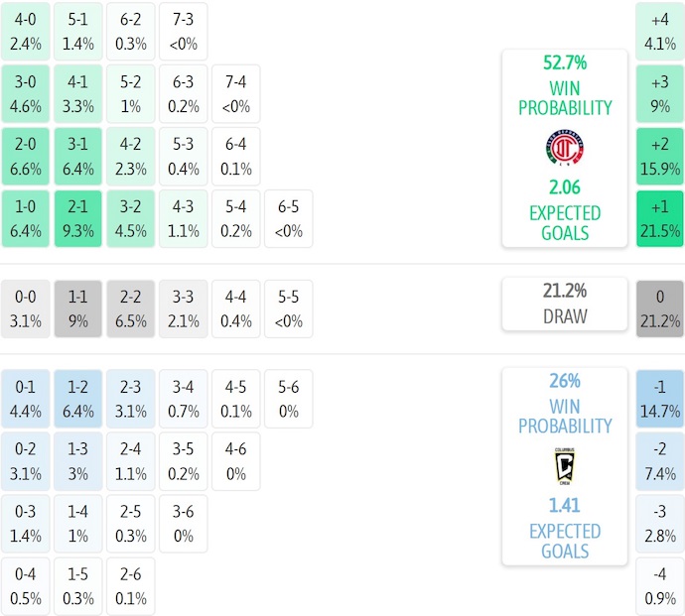
Task: Select the 2-1 scoreline cell
Action: 77,219
